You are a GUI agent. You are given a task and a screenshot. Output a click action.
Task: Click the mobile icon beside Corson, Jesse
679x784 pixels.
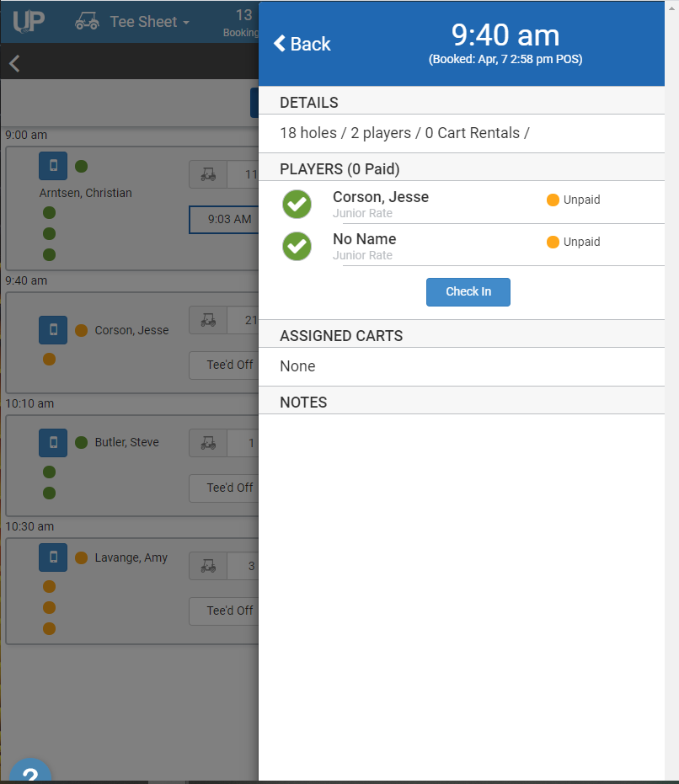coord(53,330)
